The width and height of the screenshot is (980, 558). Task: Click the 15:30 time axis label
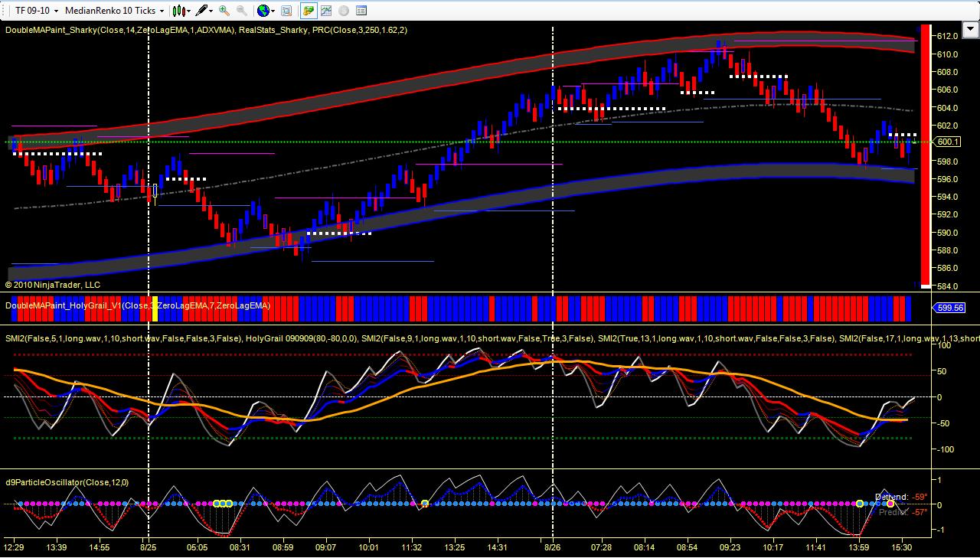click(902, 547)
